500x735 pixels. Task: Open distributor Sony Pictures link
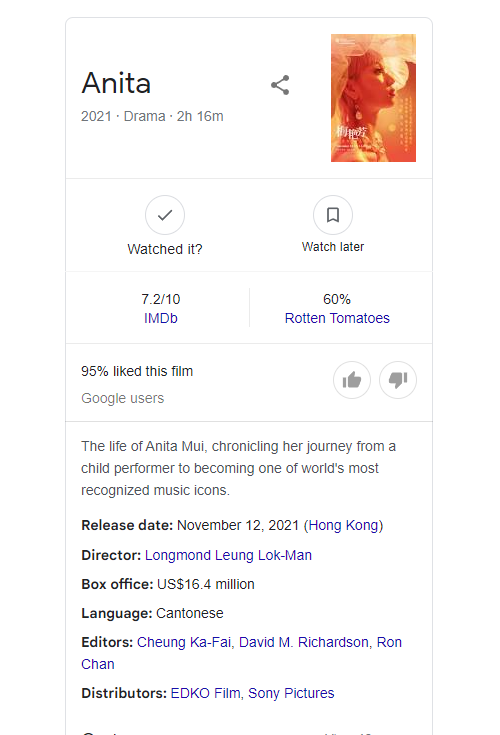coord(291,693)
